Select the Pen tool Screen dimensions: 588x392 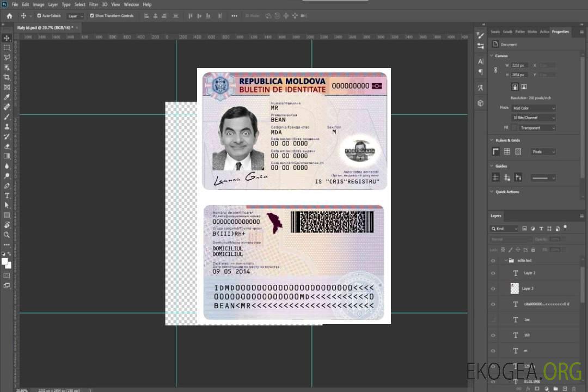(x=7, y=186)
